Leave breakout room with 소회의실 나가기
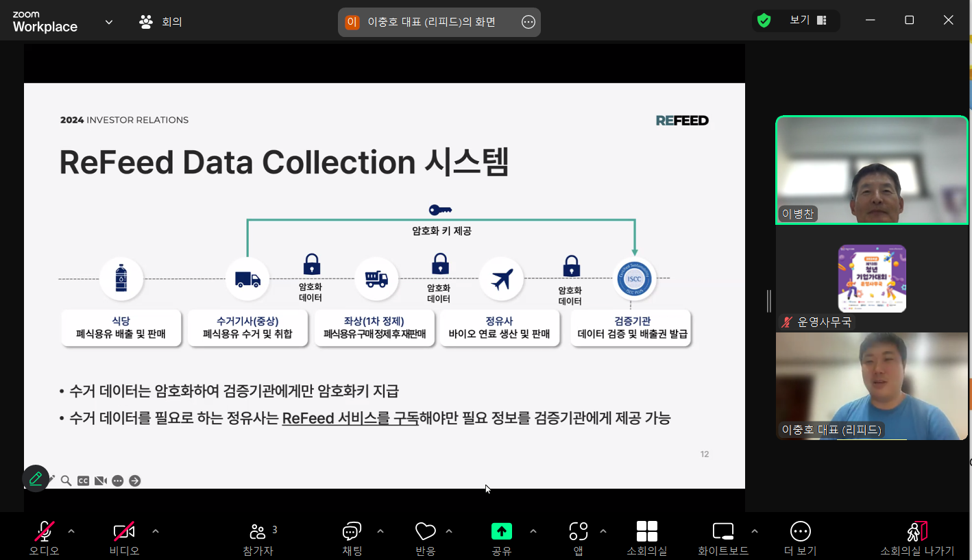This screenshot has width=972, height=560. point(917,538)
